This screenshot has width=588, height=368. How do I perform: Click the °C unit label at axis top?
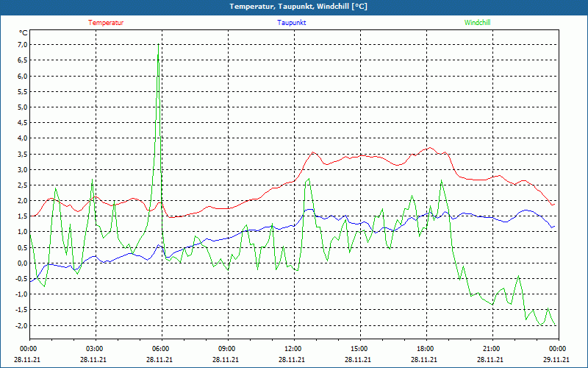click(24, 33)
